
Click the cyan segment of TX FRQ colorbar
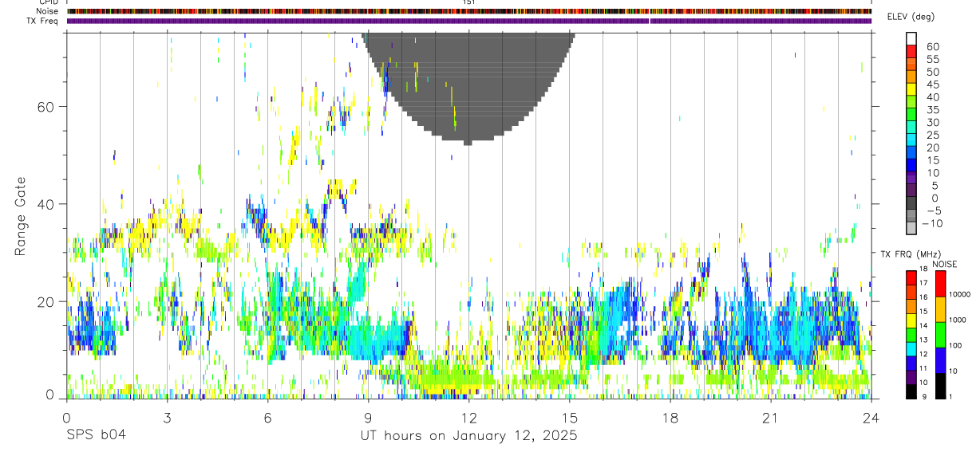coord(911,348)
